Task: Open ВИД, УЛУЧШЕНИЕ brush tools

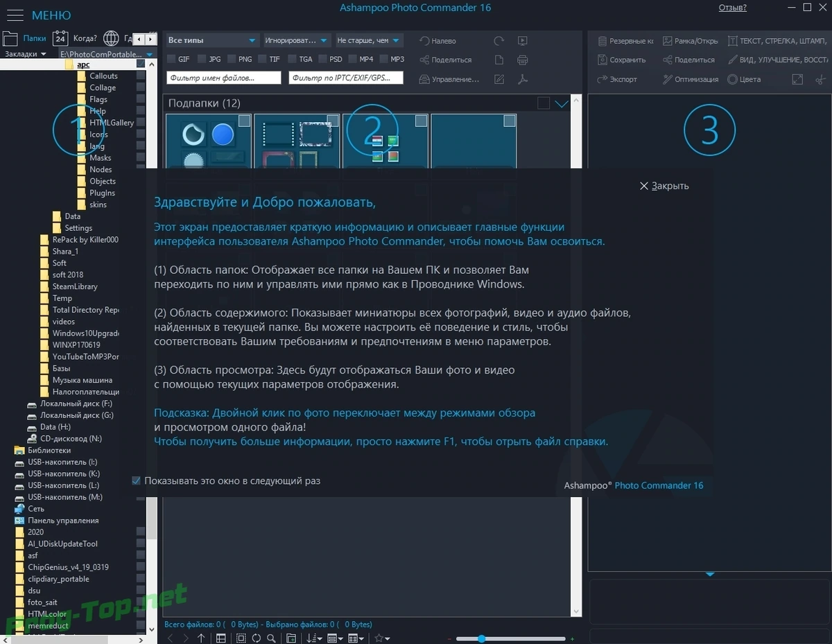Action: [777, 60]
